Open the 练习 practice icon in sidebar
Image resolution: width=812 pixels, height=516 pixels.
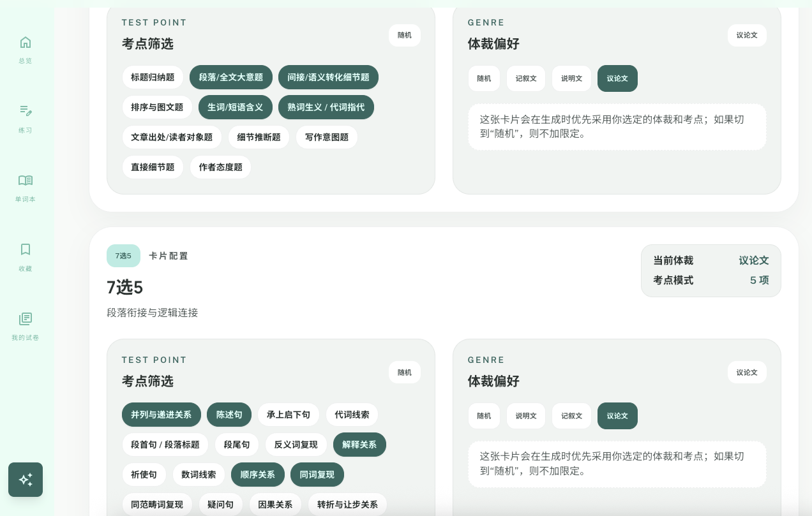[x=26, y=111]
